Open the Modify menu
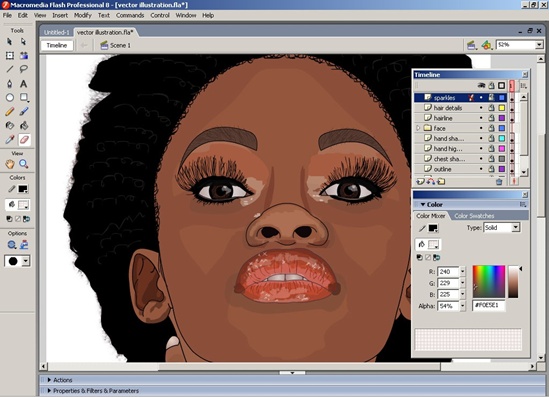The image size is (549, 397). click(83, 15)
